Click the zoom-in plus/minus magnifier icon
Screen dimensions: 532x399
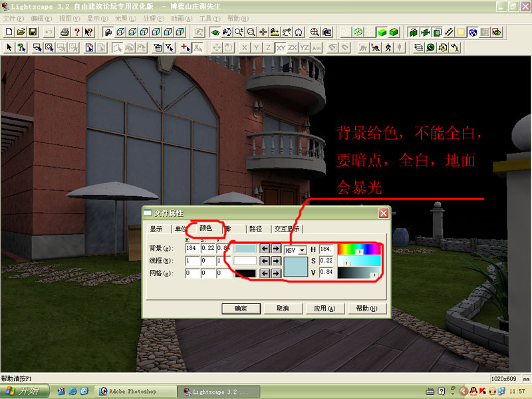(x=239, y=32)
